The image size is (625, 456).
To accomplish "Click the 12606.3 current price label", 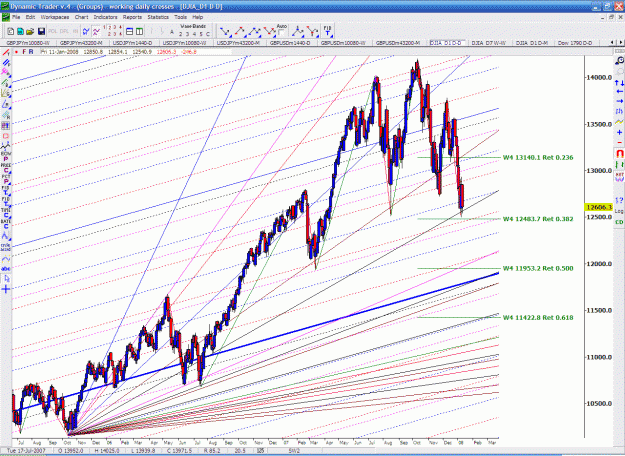I will coord(599,207).
